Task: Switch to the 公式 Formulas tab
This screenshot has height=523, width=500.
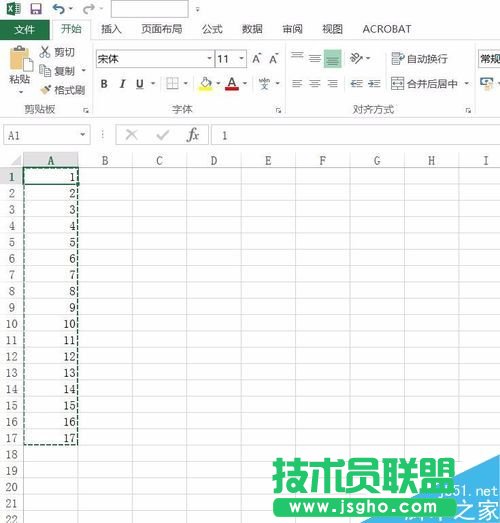Action: (x=212, y=29)
